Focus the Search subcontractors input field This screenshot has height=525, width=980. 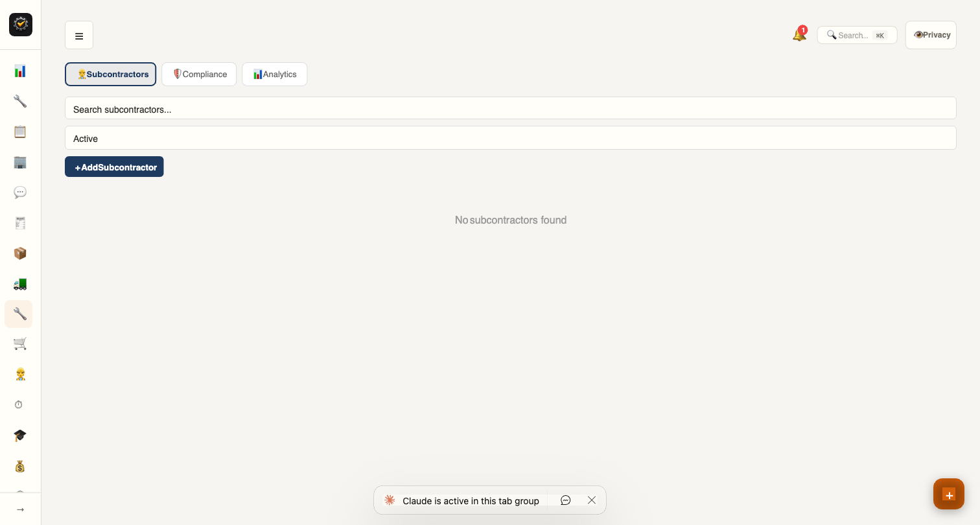tap(511, 108)
